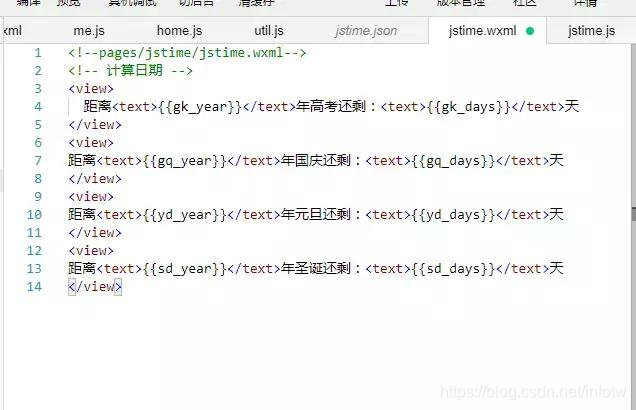Click the <view> tag on line 9
The width and height of the screenshot is (636, 410).
point(91,197)
